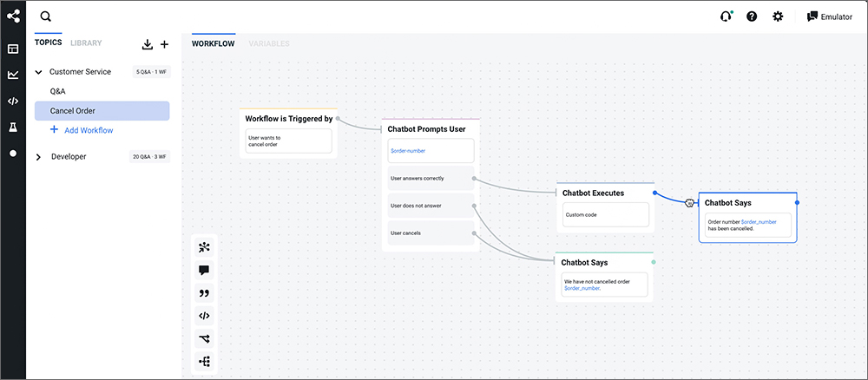Viewport: 868px width, 380px height.
Task: Collapse the Customer Service topic
Action: tap(39, 72)
